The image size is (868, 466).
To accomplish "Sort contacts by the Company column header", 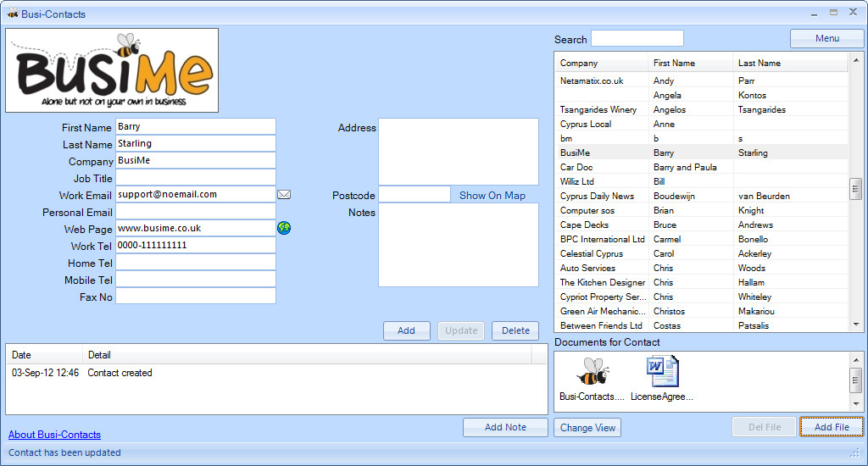I will [x=601, y=63].
